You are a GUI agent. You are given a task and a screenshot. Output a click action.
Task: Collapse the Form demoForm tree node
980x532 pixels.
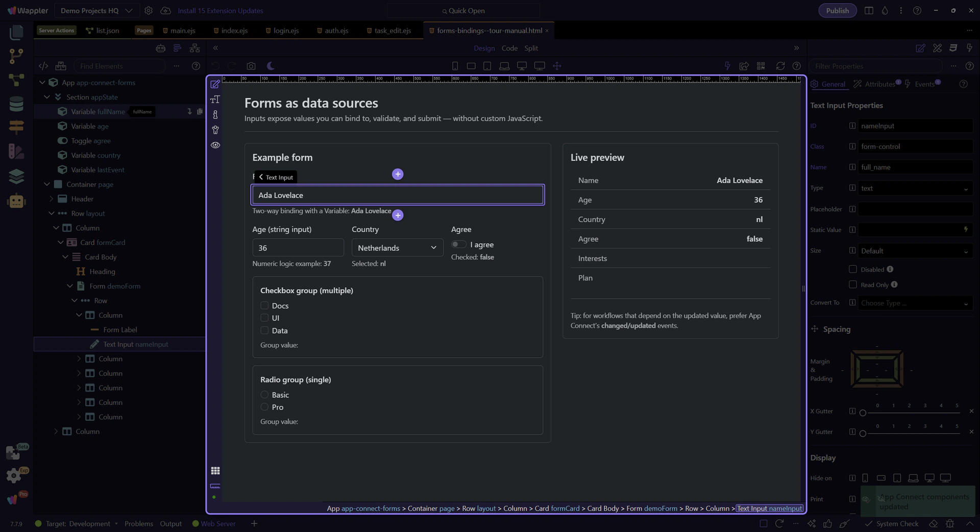click(70, 286)
